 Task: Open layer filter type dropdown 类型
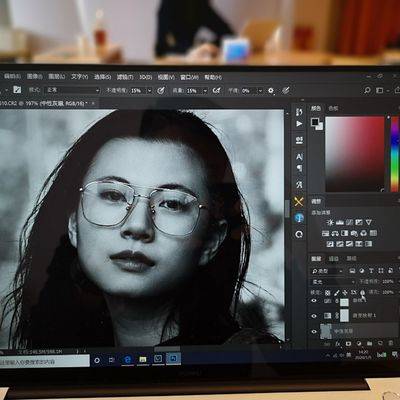(x=328, y=271)
